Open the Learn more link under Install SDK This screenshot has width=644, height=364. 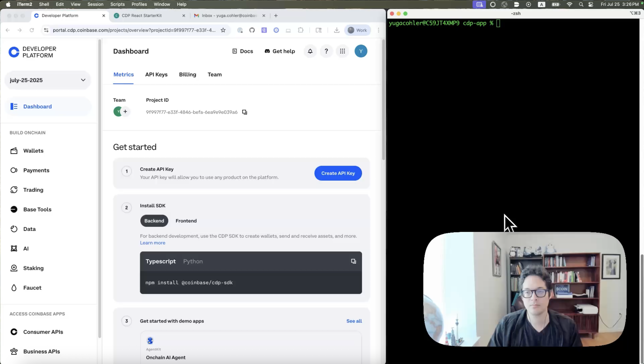(x=152, y=243)
